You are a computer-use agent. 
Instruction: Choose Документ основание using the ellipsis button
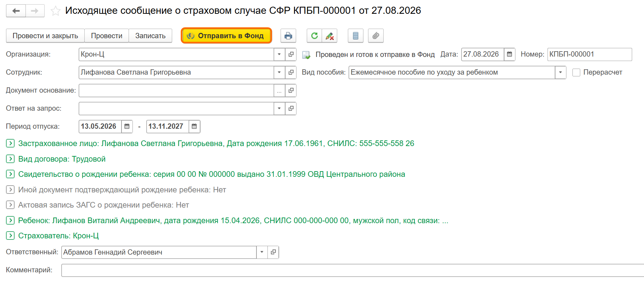[279, 91]
